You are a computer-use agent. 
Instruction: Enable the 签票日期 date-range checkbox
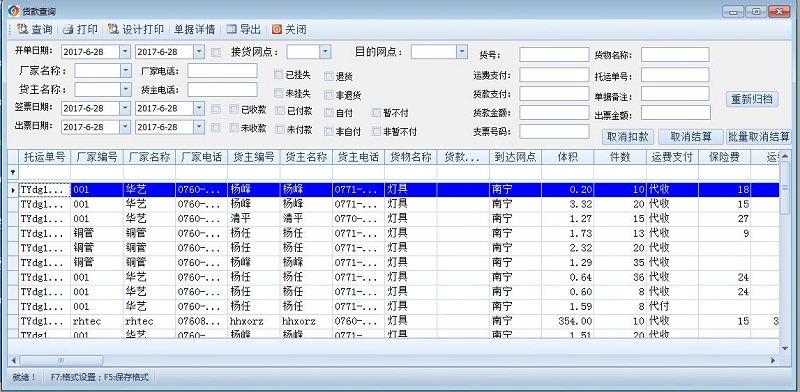pyautogui.click(x=216, y=109)
